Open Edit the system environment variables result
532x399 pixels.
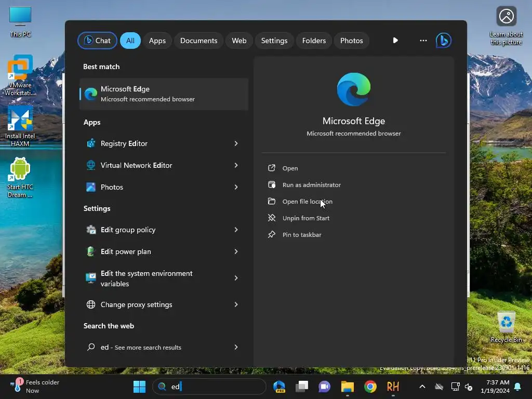[x=164, y=278]
